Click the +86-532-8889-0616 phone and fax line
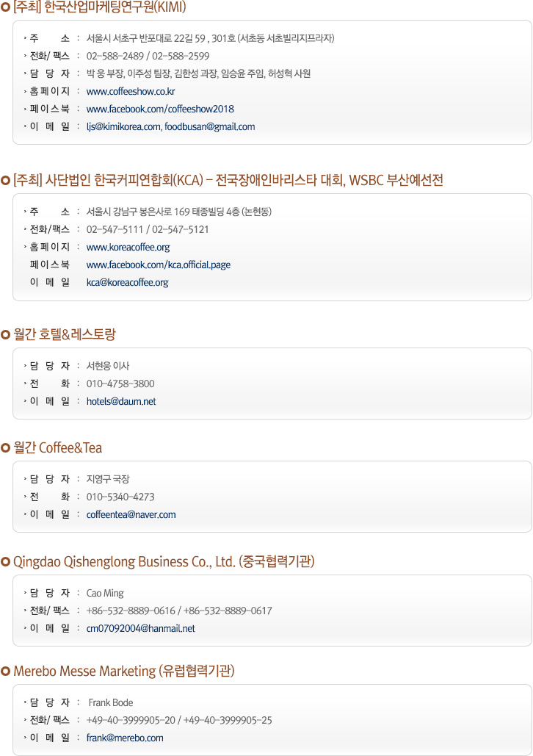The height and width of the screenshot is (756, 533). 179,611
